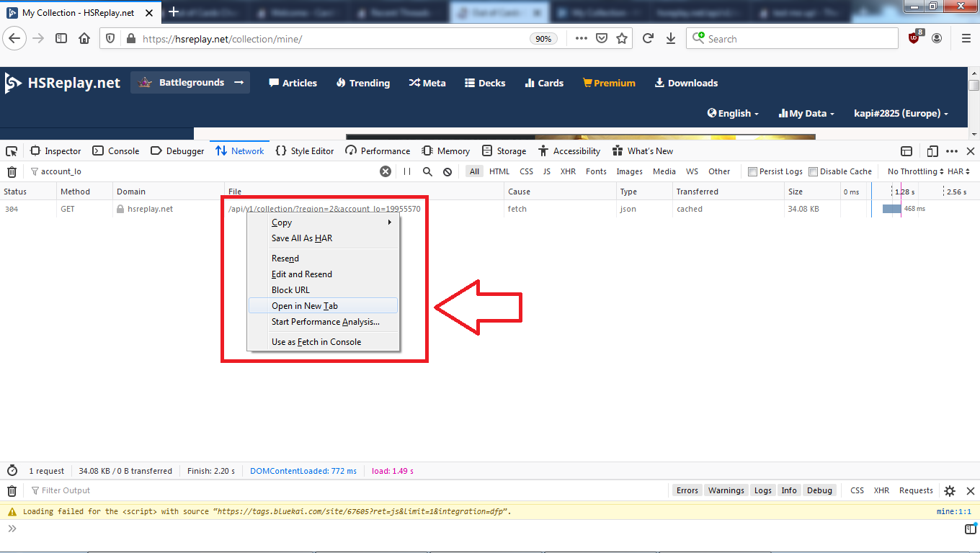Enable Disable Cache checkbox

813,171
